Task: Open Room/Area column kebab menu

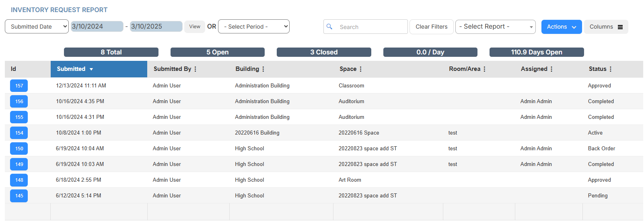Action: pyautogui.click(x=485, y=69)
